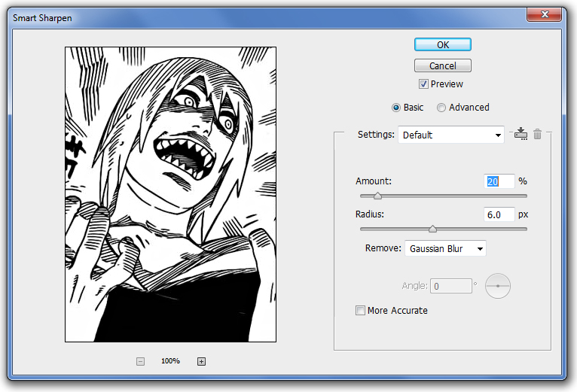
Task: Click the disabled Angle input field
Action: (x=451, y=286)
